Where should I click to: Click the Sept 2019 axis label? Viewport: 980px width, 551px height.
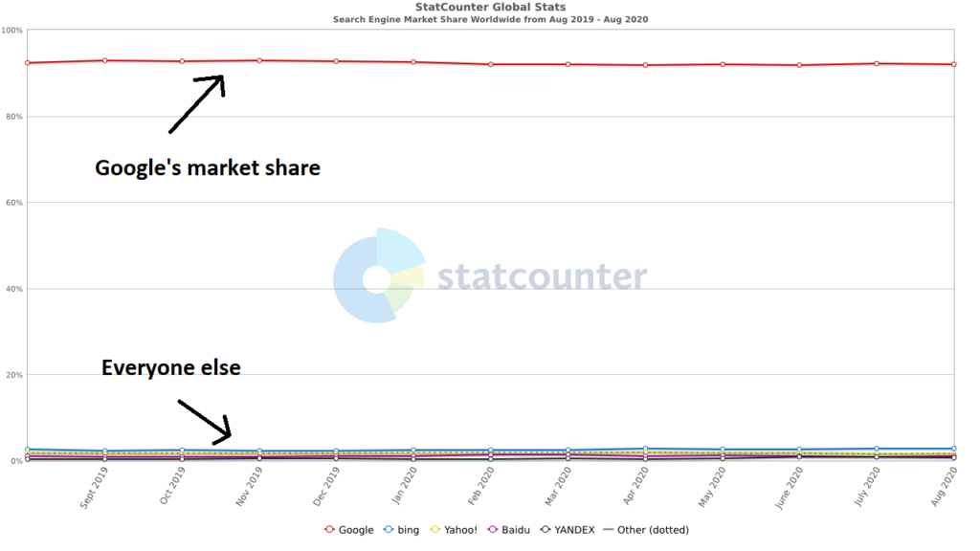point(94,488)
